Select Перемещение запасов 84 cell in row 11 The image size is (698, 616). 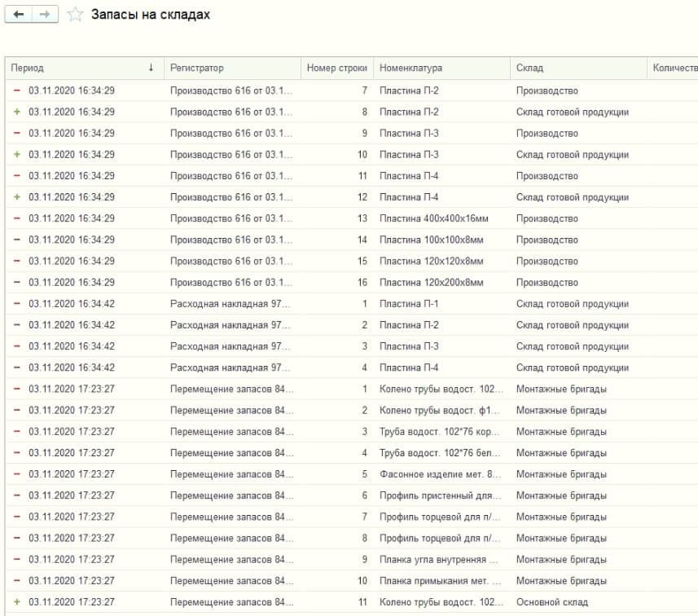pyautogui.click(x=232, y=602)
